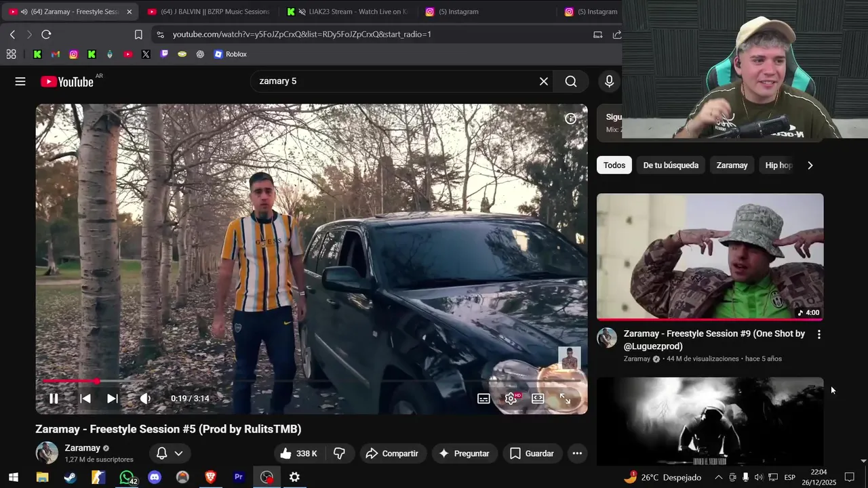Open the Windows Start menu
Image resolution: width=868 pixels, height=488 pixels.
(14, 477)
